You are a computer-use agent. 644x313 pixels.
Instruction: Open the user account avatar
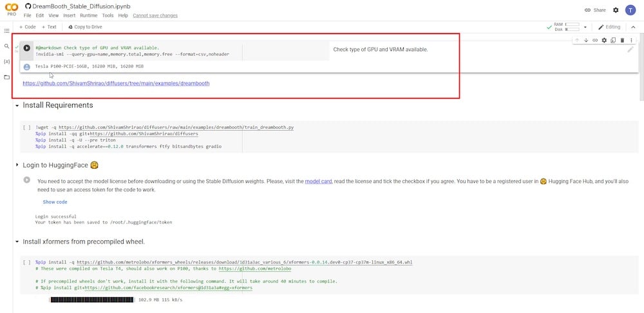(x=630, y=10)
